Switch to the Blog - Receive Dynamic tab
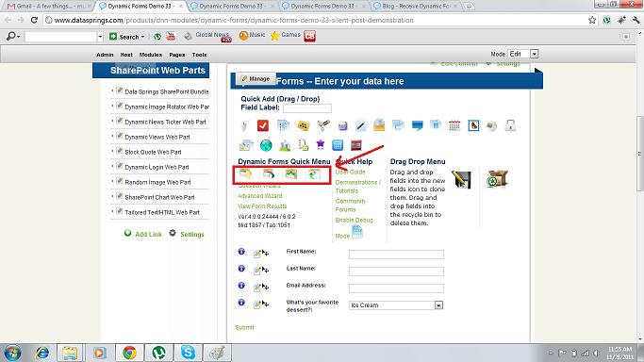The height and width of the screenshot is (362, 644). tap(415, 7)
